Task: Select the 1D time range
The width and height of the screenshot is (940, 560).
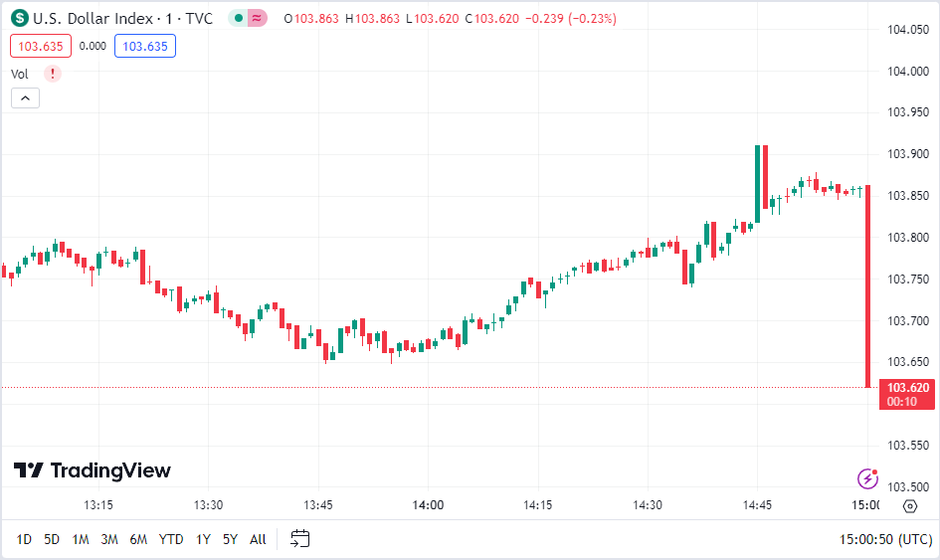Action: tap(24, 539)
